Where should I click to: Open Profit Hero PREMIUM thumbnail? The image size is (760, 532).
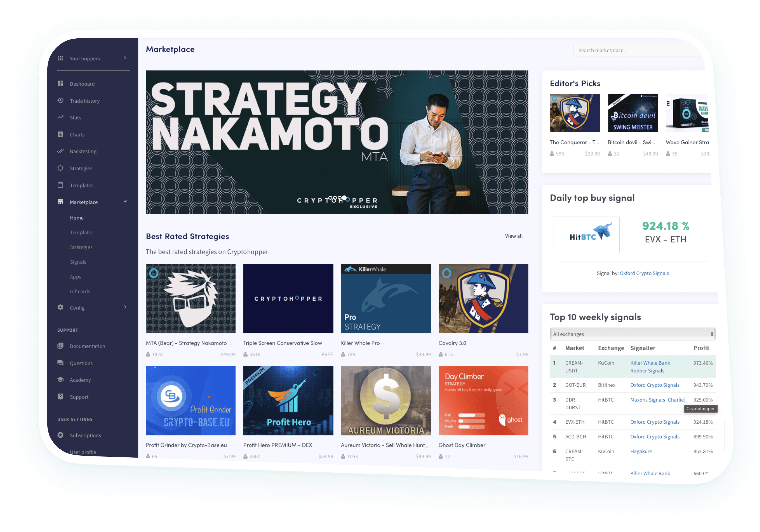click(x=288, y=401)
